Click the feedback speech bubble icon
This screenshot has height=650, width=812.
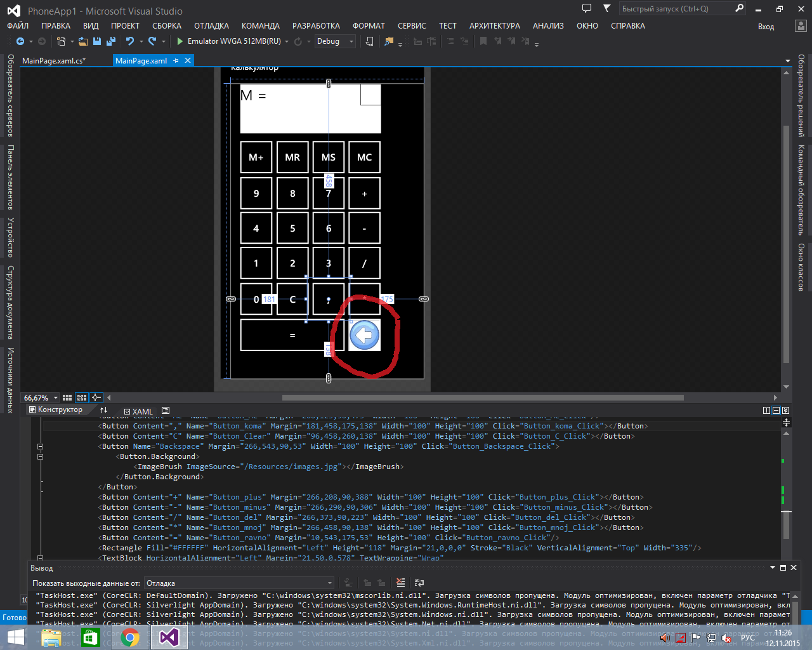[x=587, y=8]
